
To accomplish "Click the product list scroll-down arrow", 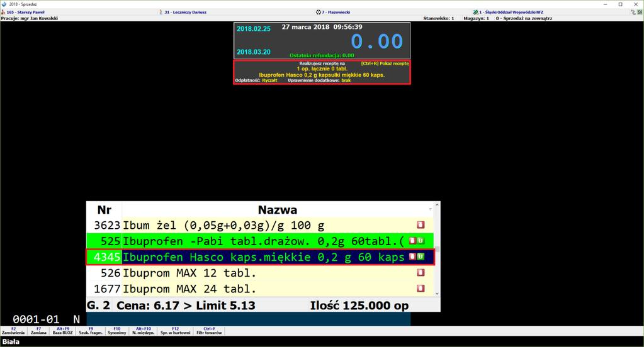I will pyautogui.click(x=437, y=294).
